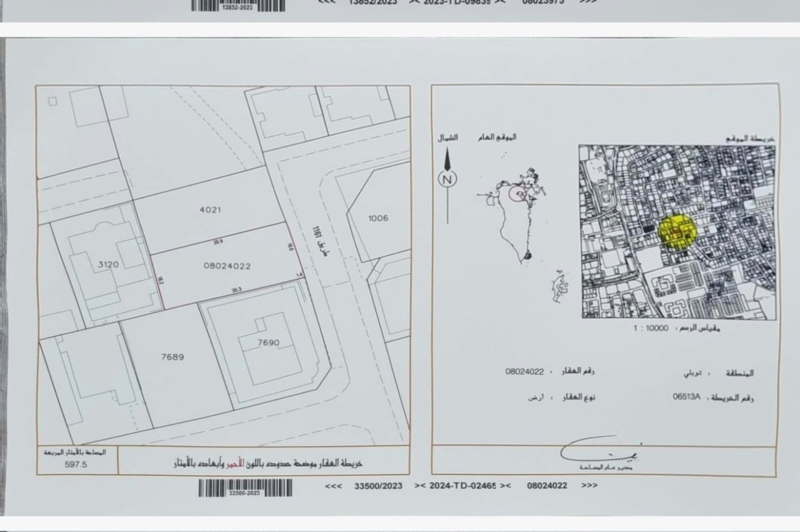Select plot number 3120

tap(107, 264)
